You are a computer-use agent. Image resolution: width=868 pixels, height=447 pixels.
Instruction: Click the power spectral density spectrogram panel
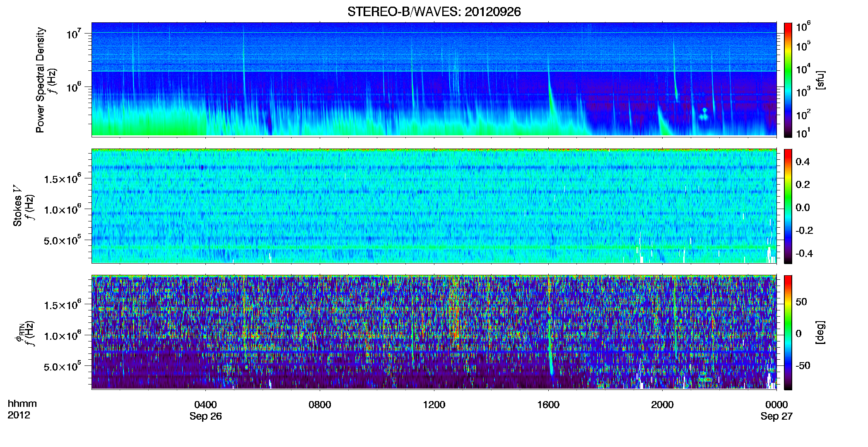[434, 79]
